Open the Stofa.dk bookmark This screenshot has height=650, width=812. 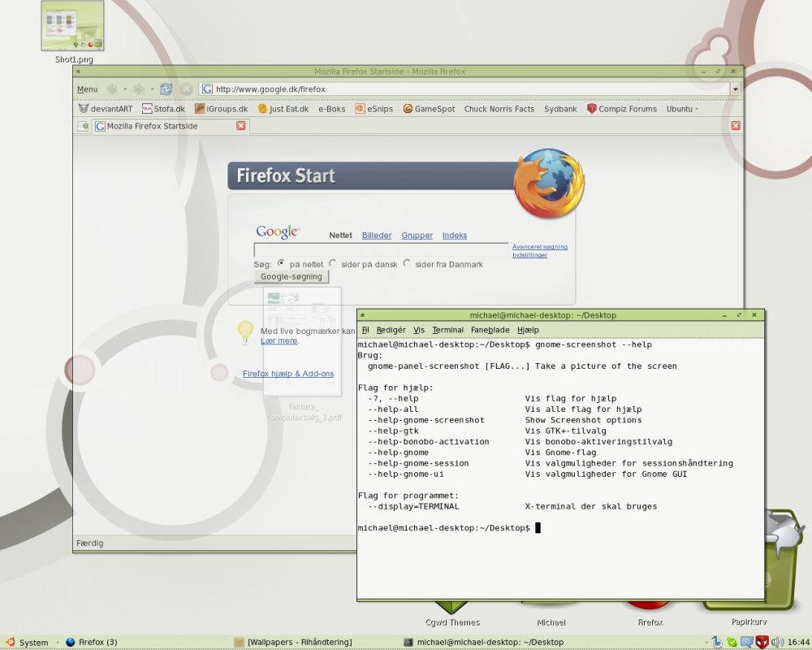point(163,109)
